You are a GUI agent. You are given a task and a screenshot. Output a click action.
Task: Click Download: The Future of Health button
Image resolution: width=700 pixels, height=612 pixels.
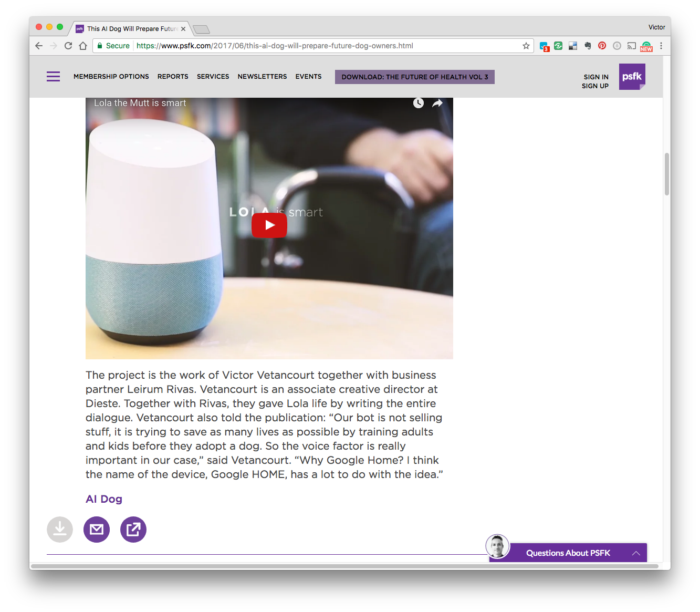415,77
